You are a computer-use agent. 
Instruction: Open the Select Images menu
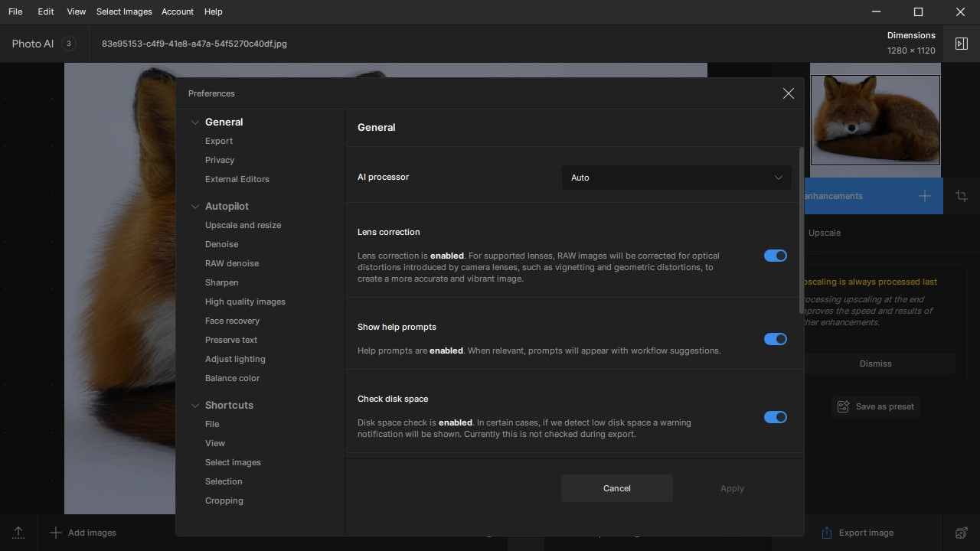[x=124, y=11]
